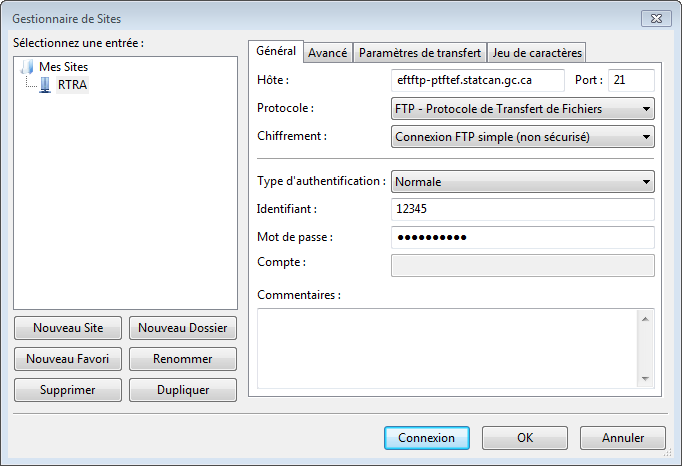This screenshot has width=682, height=466.
Task: Select the Général tab
Action: tap(276, 51)
